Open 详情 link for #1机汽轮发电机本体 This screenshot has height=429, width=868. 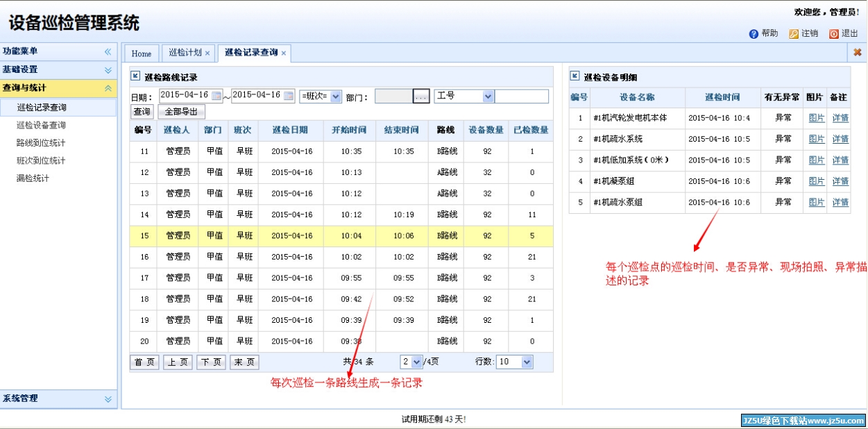coord(840,118)
